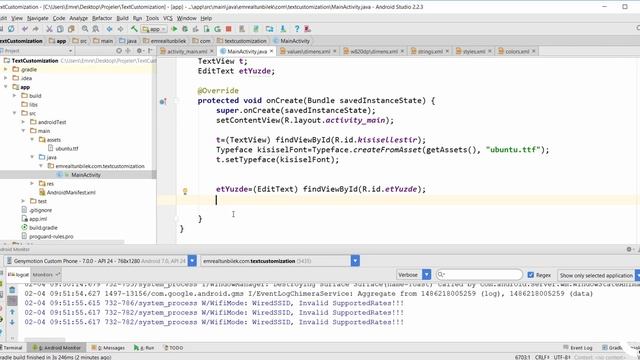
Task: Click the Replace icon in toolbar
Action: (x=96, y=29)
